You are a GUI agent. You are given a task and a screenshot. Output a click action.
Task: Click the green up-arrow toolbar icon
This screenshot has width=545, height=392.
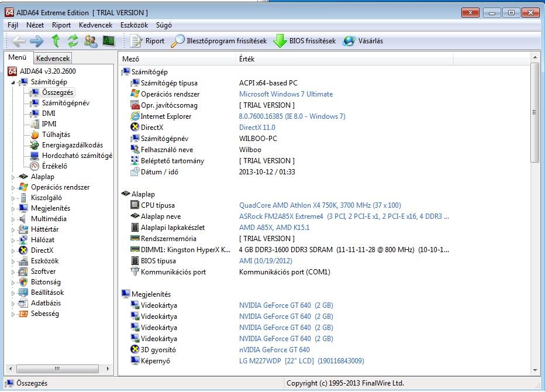click(x=56, y=41)
